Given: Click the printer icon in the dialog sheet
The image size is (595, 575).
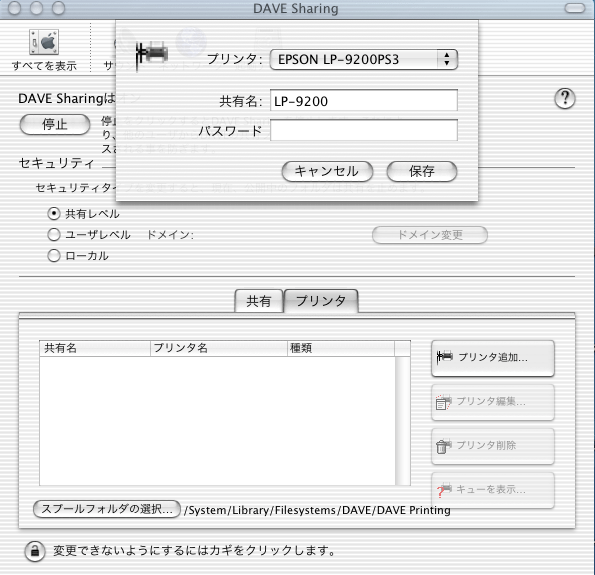Looking at the screenshot, I should (152, 54).
